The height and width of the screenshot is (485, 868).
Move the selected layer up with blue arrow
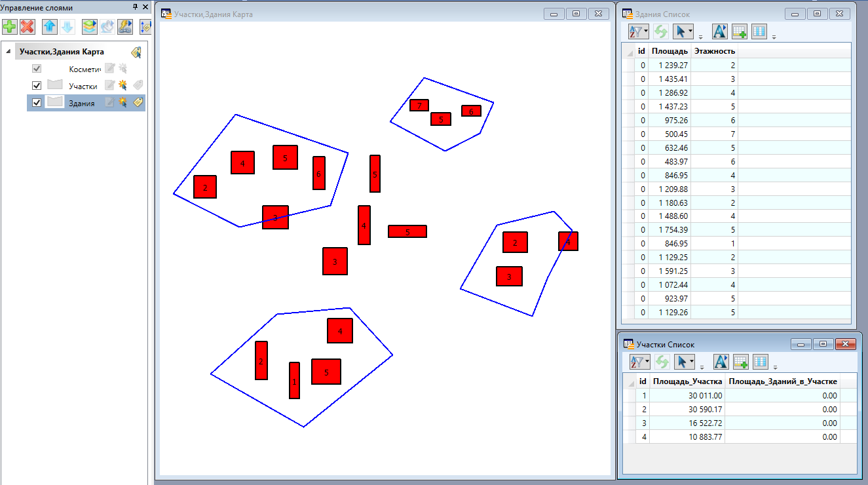tap(49, 27)
